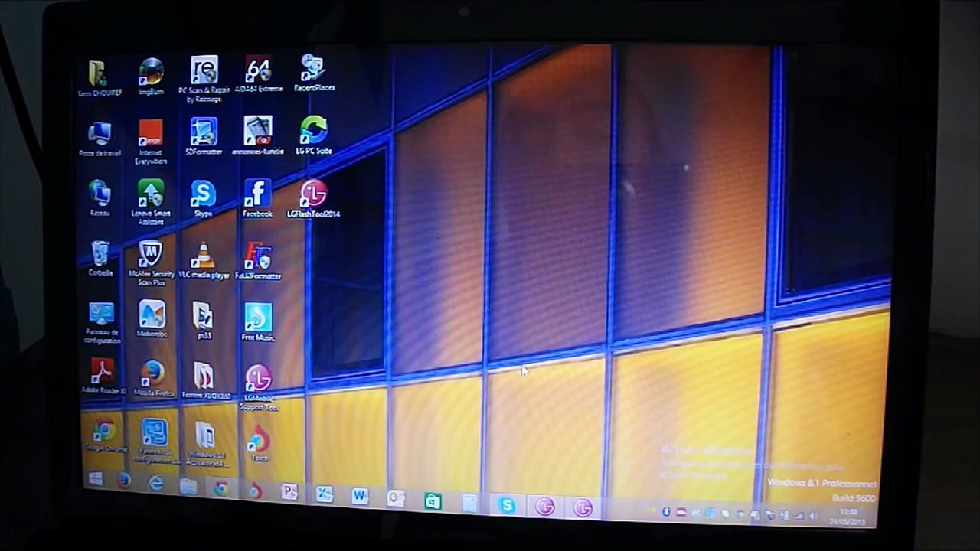Launch the Torch browser desktop shortcut

pyautogui.click(x=260, y=443)
